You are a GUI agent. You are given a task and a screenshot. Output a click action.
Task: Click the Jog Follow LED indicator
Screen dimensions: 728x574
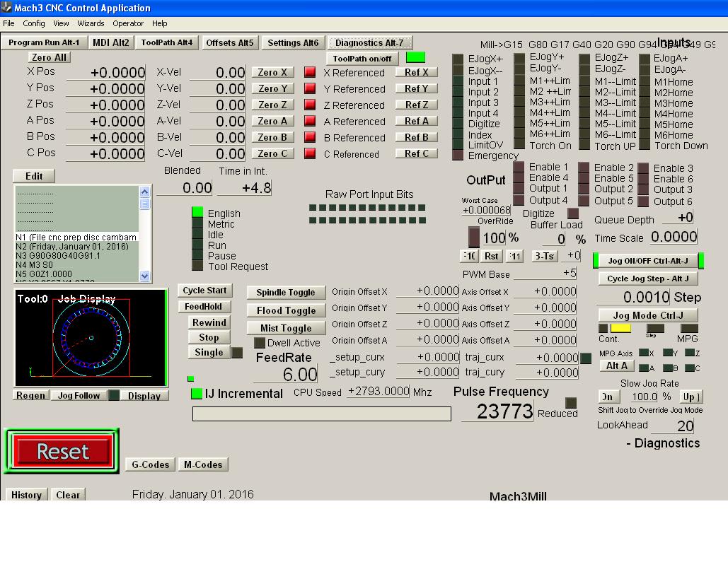point(114,395)
